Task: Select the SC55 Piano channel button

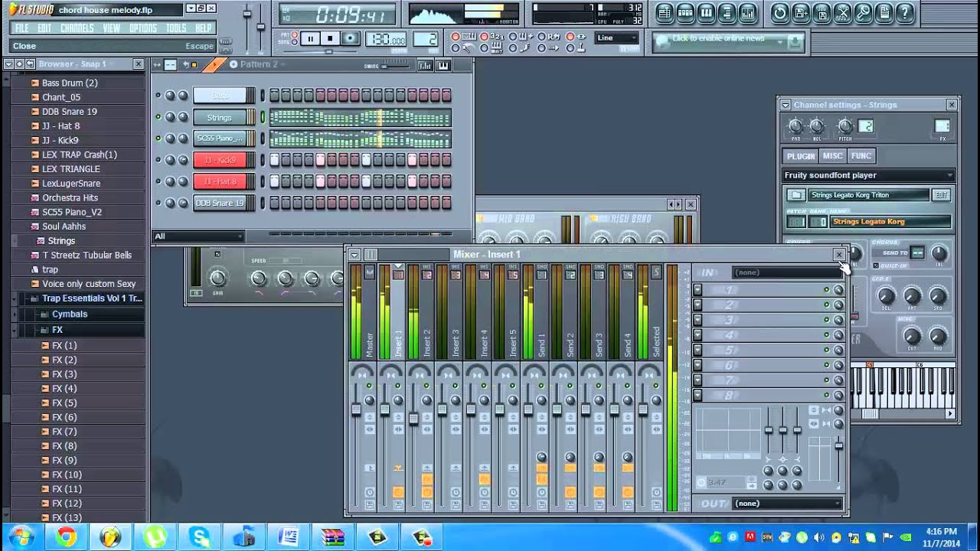Action: tap(220, 139)
